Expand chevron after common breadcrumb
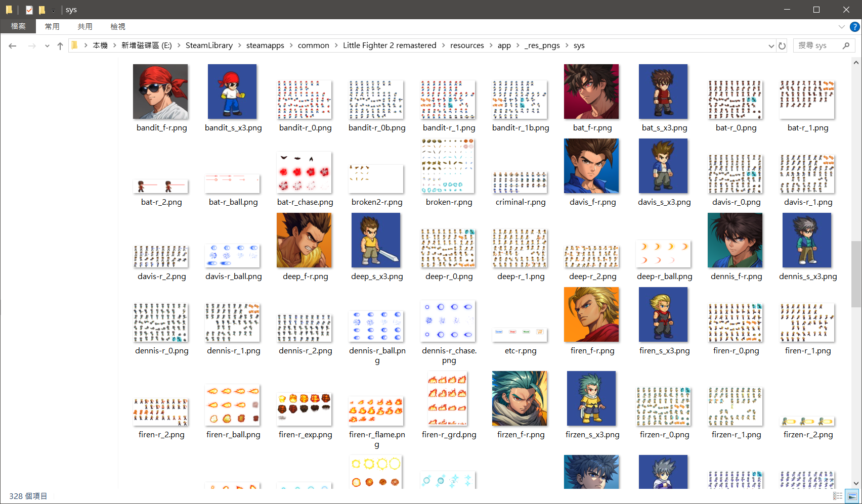 336,45
